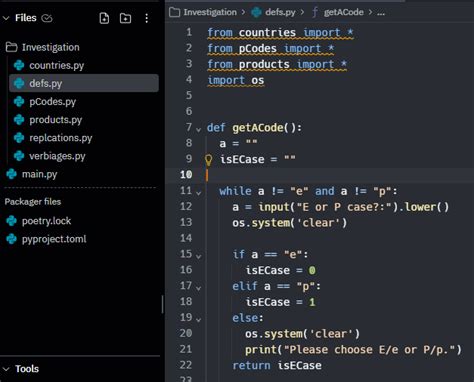Fold the getACode function at line 7
This screenshot has width=474, height=382.
click(x=198, y=129)
